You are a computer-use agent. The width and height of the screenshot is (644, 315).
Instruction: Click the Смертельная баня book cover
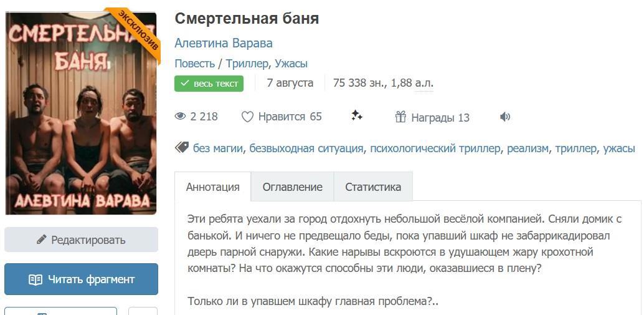point(81,112)
